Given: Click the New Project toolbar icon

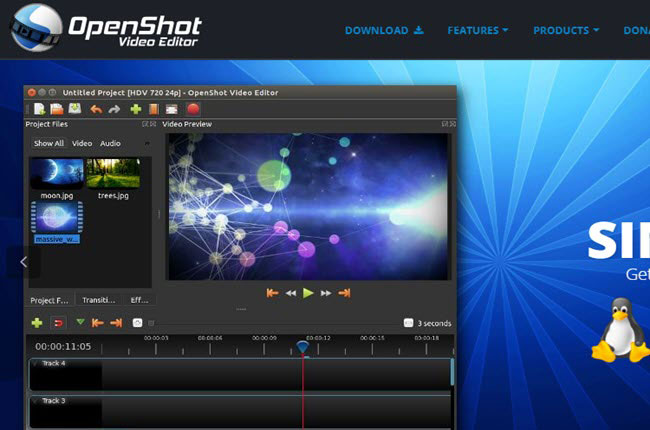Looking at the screenshot, I should pyautogui.click(x=39, y=109).
